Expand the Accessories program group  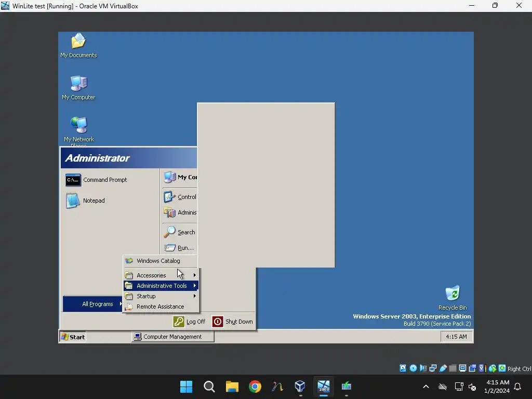(161, 275)
